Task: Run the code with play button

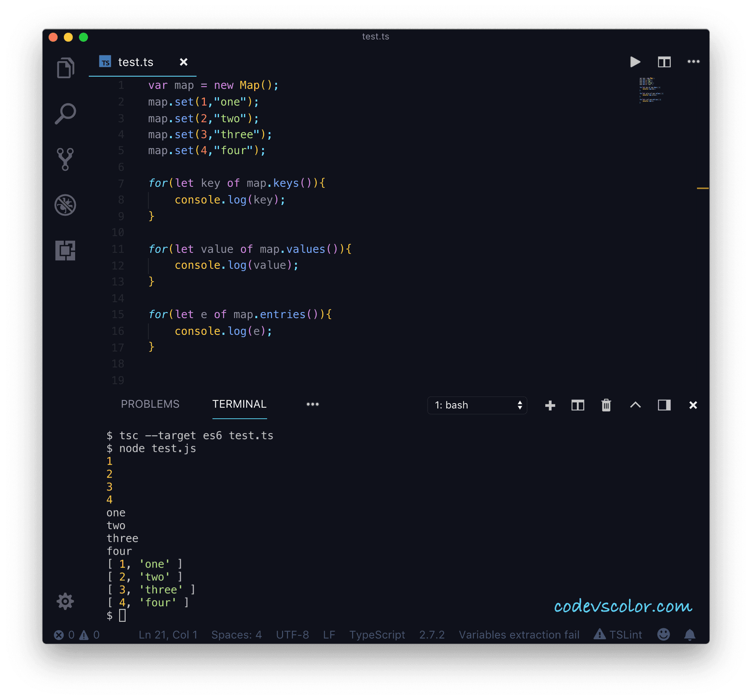Action: pyautogui.click(x=635, y=61)
